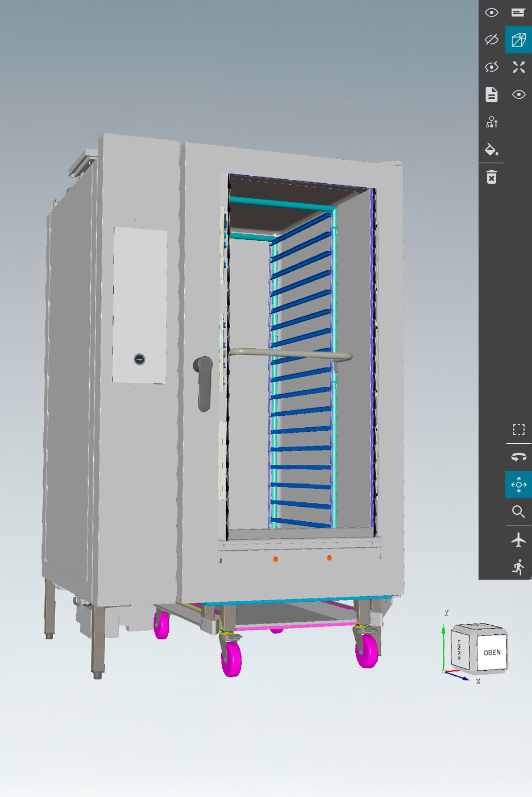Click the eye icon in the right toolbar column

518,94
